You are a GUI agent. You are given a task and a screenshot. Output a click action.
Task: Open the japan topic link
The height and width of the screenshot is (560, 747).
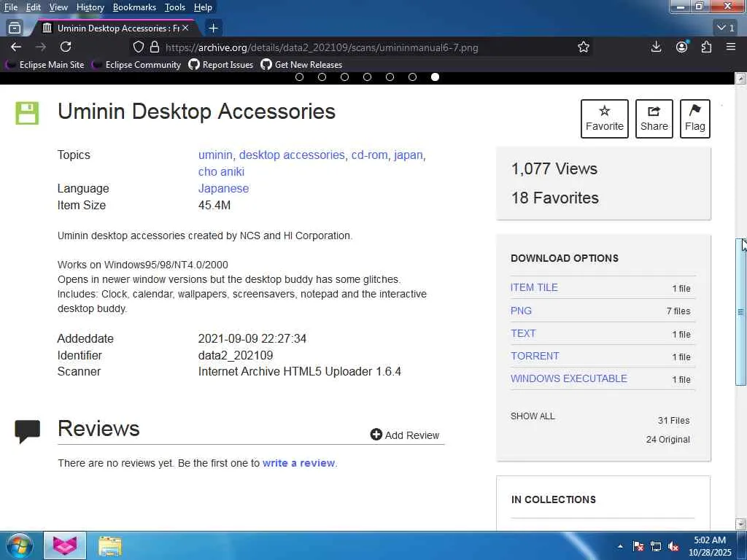click(x=409, y=155)
